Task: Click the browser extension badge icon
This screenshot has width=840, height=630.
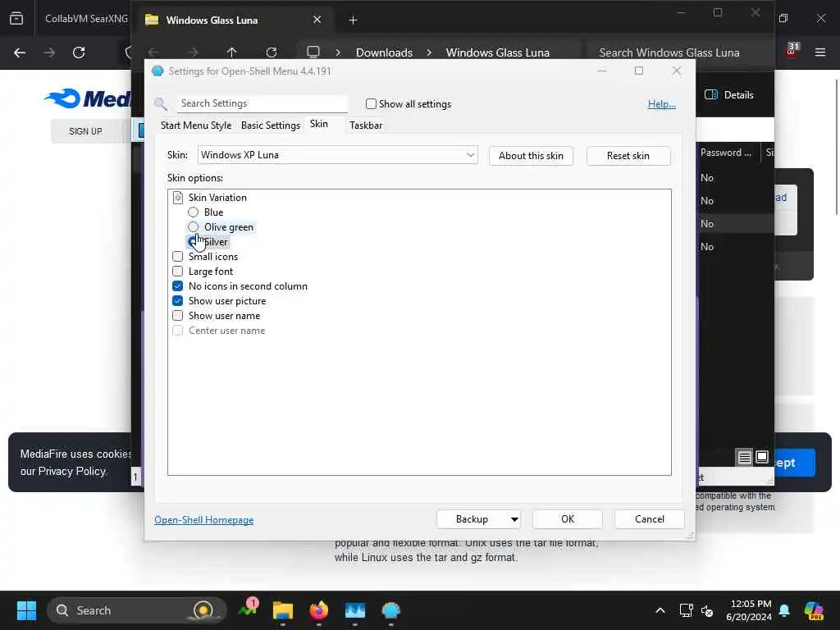Action: [x=792, y=51]
